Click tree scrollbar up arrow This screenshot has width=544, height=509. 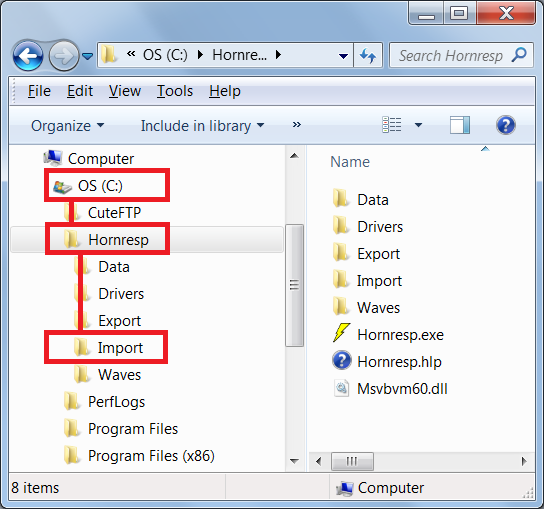[x=294, y=156]
